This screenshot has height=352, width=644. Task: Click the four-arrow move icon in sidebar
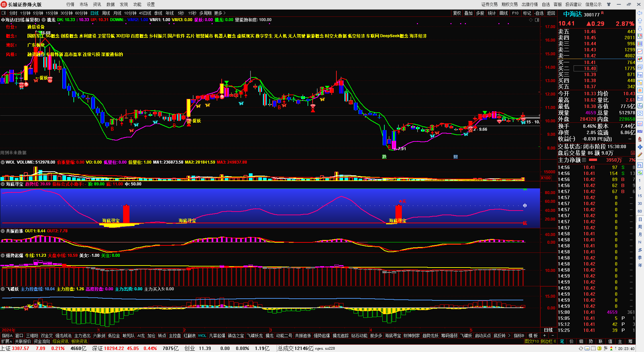point(640,147)
